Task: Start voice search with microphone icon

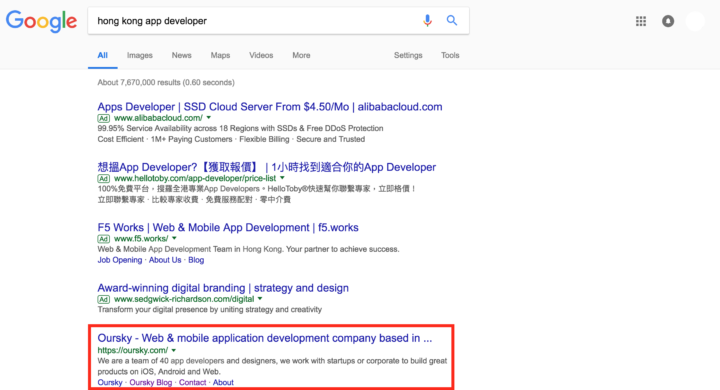Action: point(428,21)
